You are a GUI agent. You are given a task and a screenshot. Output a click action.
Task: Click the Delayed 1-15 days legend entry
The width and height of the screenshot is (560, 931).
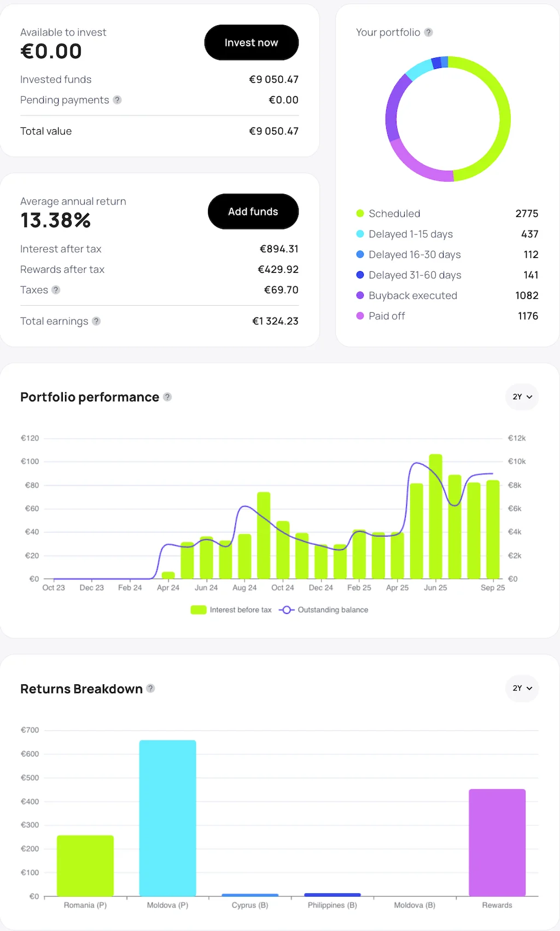coord(410,234)
